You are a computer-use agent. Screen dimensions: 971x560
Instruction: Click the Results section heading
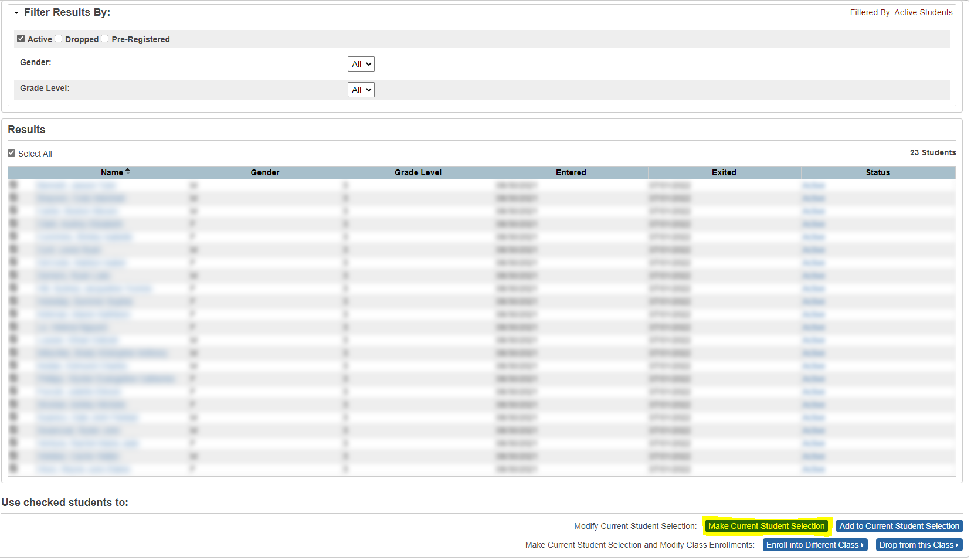[26, 130]
